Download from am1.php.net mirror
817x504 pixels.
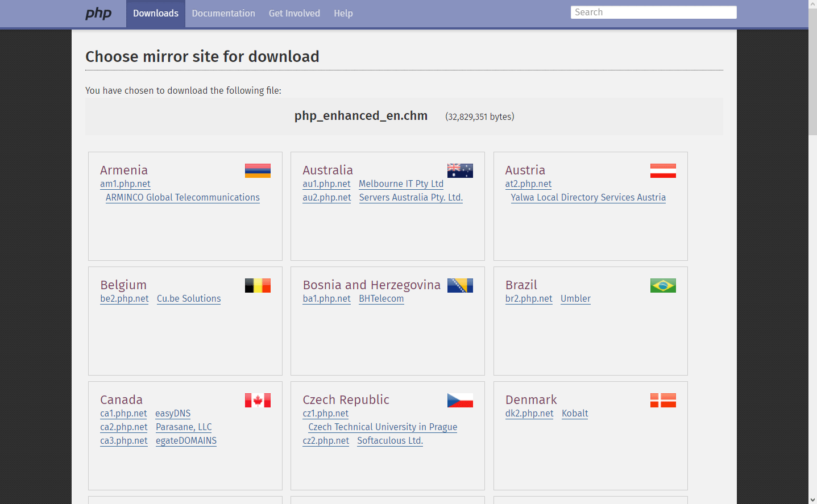125,184
